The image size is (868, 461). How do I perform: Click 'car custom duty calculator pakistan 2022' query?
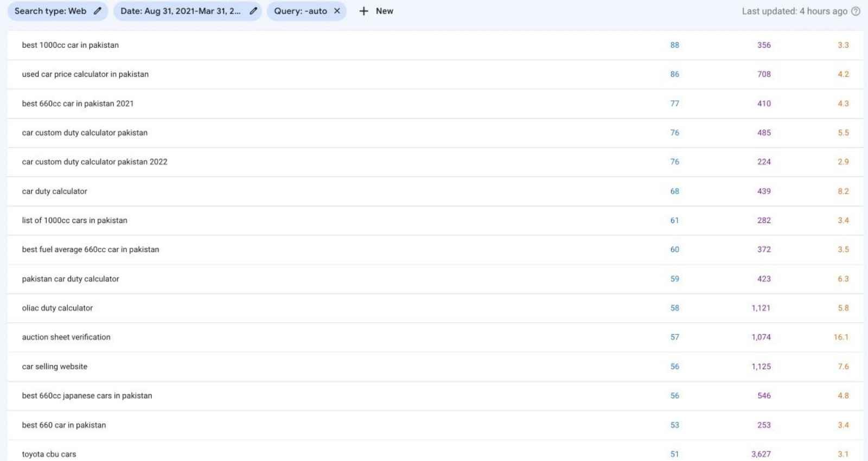94,162
